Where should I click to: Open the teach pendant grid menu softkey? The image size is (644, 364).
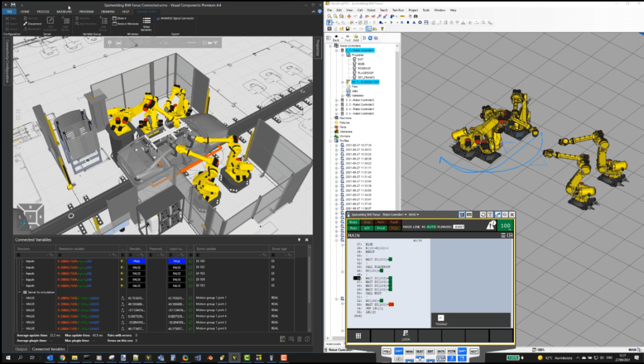click(x=358, y=336)
